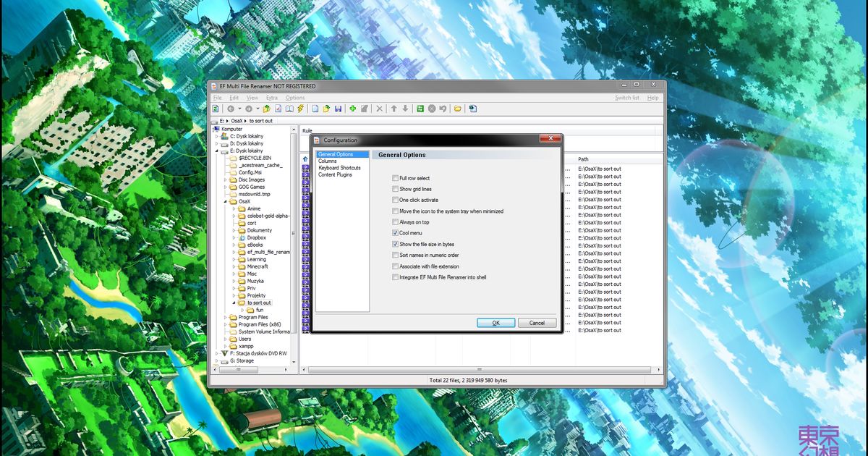Enable Sort names in numeric order
868x456 pixels.
[394, 255]
